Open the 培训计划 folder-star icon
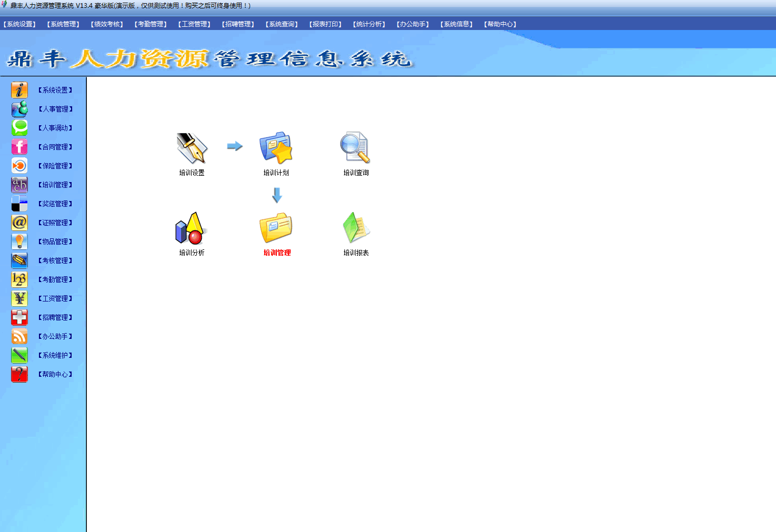This screenshot has height=532, width=776. (x=276, y=148)
